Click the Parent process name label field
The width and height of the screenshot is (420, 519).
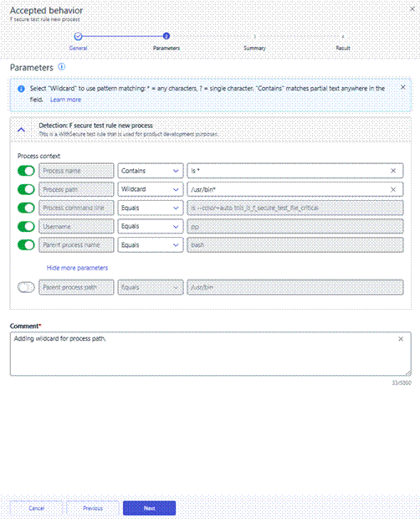click(76, 245)
